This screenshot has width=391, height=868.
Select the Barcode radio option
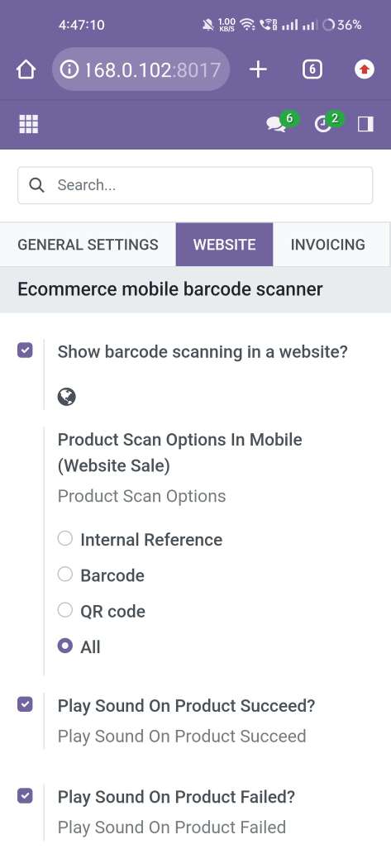click(64, 574)
